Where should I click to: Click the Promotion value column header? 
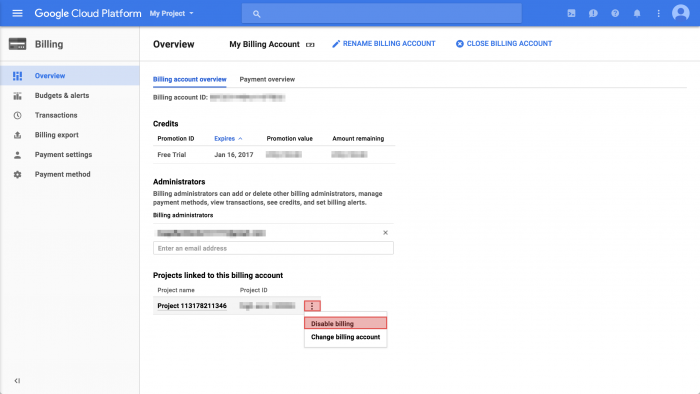[290, 139]
